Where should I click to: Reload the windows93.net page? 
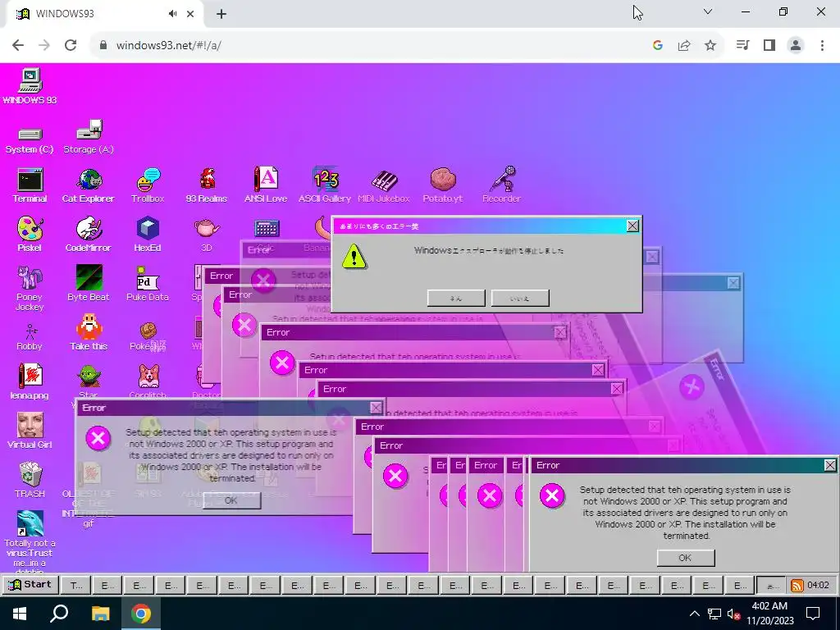(x=71, y=45)
